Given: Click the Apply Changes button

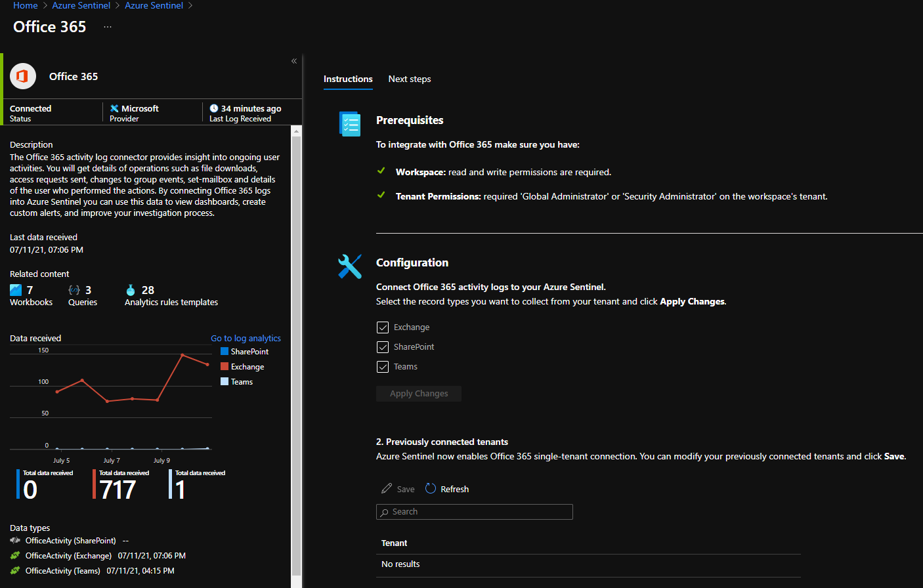Looking at the screenshot, I should pyautogui.click(x=418, y=393).
